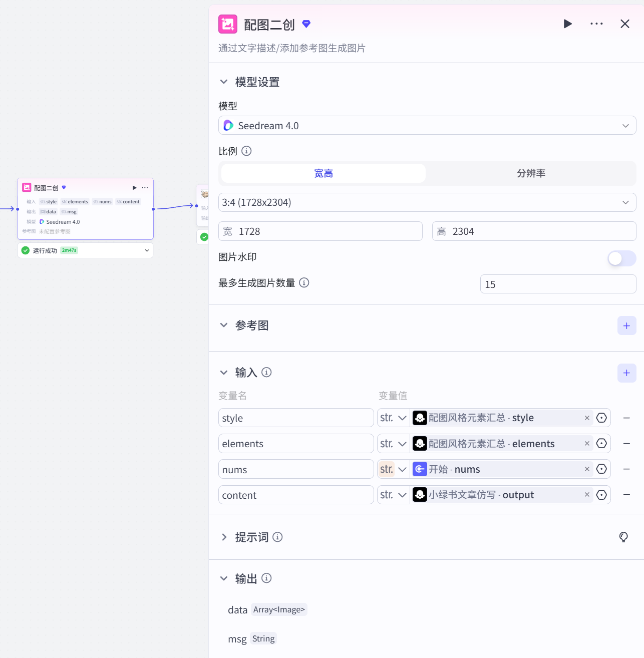The width and height of the screenshot is (644, 658).
Task: Click the 开始 source icon in nums row
Action: (x=420, y=469)
